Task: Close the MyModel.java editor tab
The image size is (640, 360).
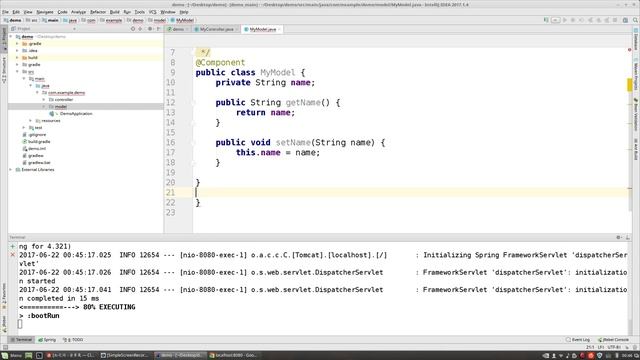Action: pos(279,29)
